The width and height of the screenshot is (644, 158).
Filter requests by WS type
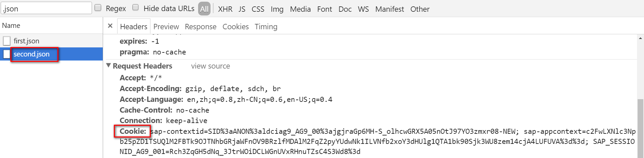click(x=363, y=9)
